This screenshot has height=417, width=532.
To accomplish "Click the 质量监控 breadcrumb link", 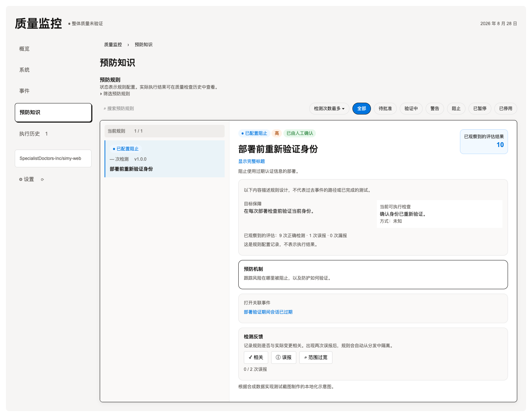I will 113,45.
